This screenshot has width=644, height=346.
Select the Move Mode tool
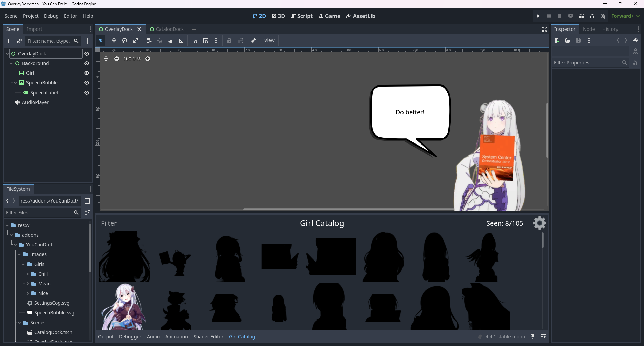pyautogui.click(x=114, y=40)
